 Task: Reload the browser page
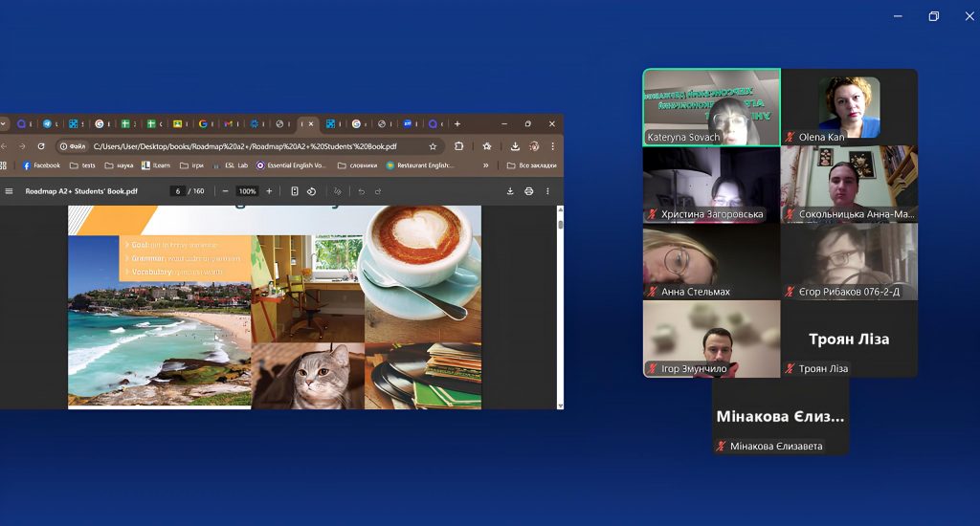pos(41,146)
